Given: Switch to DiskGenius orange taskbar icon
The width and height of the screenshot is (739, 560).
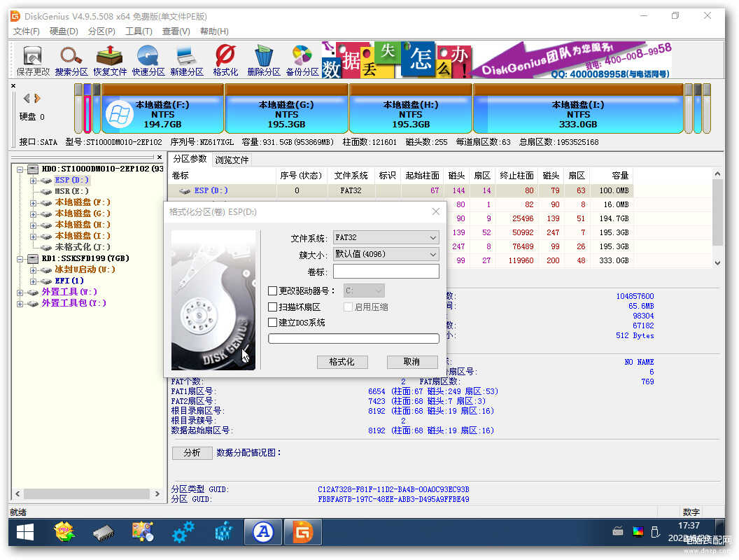Looking at the screenshot, I should point(302,533).
